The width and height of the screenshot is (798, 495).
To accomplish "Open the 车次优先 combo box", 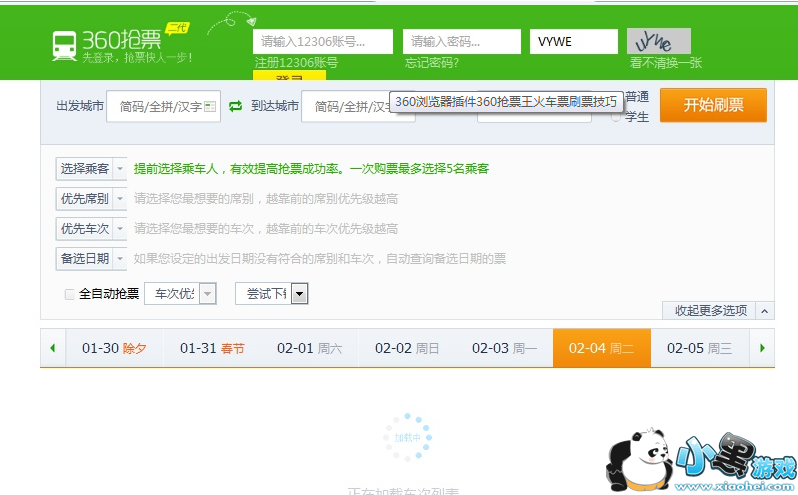I will coord(181,294).
